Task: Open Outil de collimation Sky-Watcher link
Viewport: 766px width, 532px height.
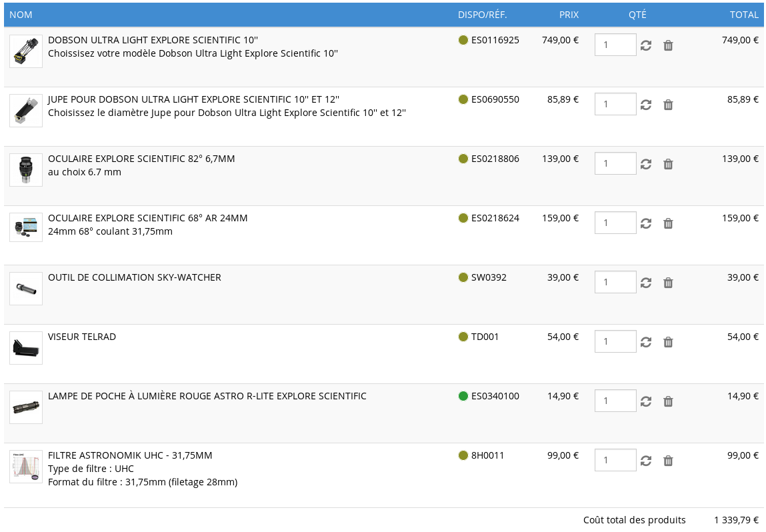Action: point(135,277)
